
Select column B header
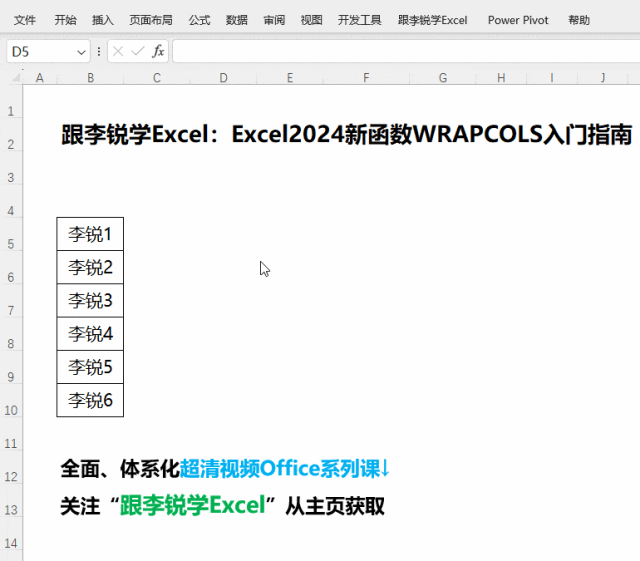tap(90, 77)
